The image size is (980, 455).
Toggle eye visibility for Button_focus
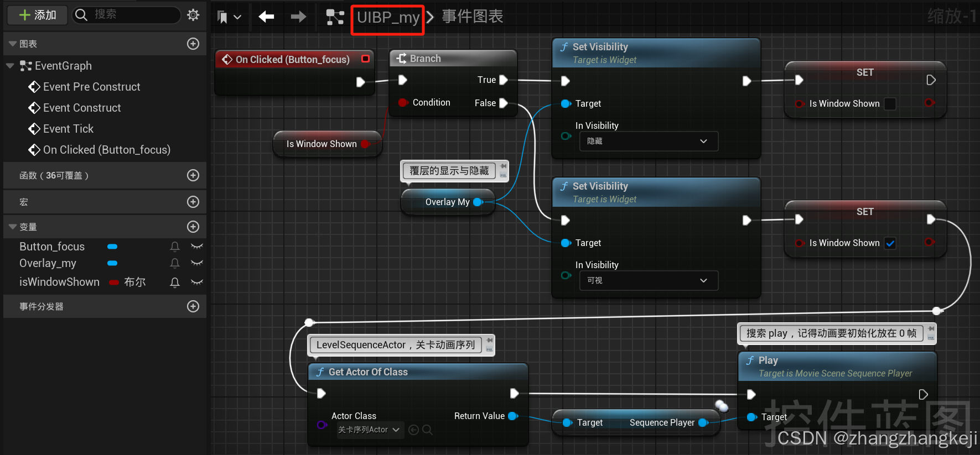196,247
